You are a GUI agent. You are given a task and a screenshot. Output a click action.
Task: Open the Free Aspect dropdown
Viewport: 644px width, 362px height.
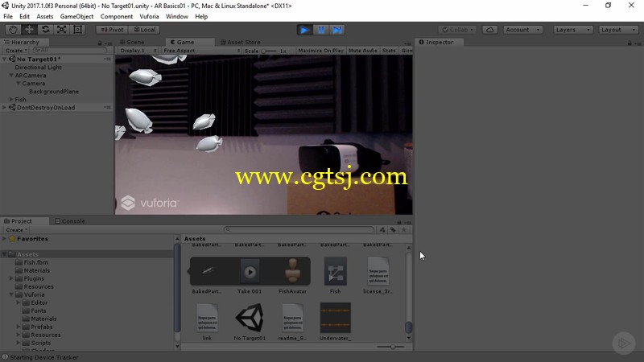(201, 51)
